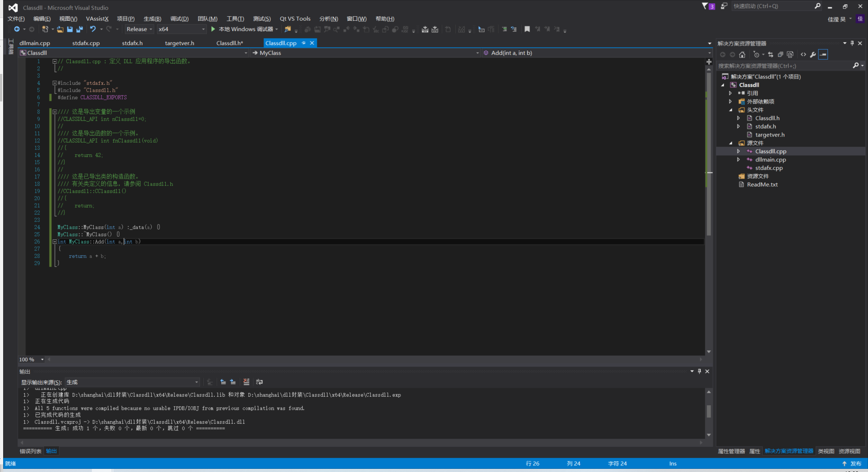Switch to the dllmain.cpp tab

coord(35,43)
